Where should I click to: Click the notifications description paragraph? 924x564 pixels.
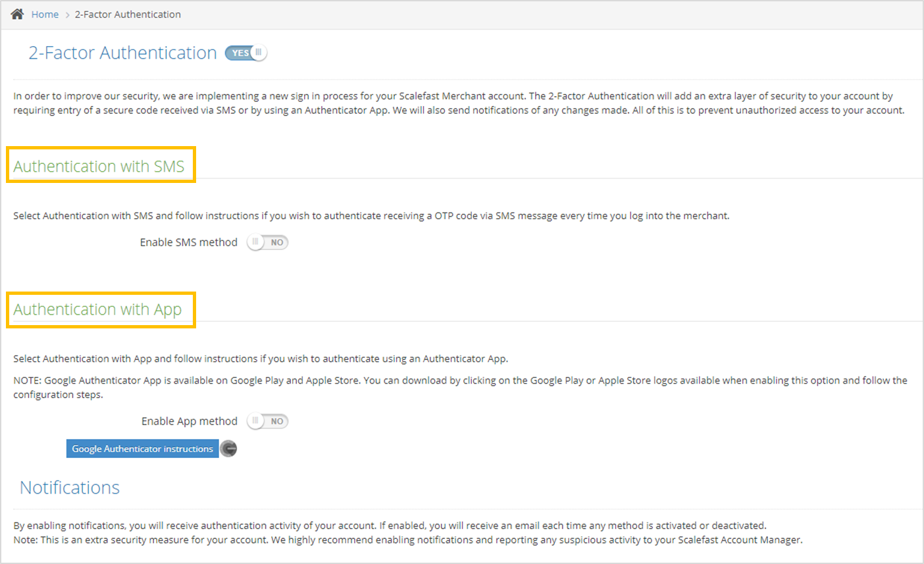408,532
